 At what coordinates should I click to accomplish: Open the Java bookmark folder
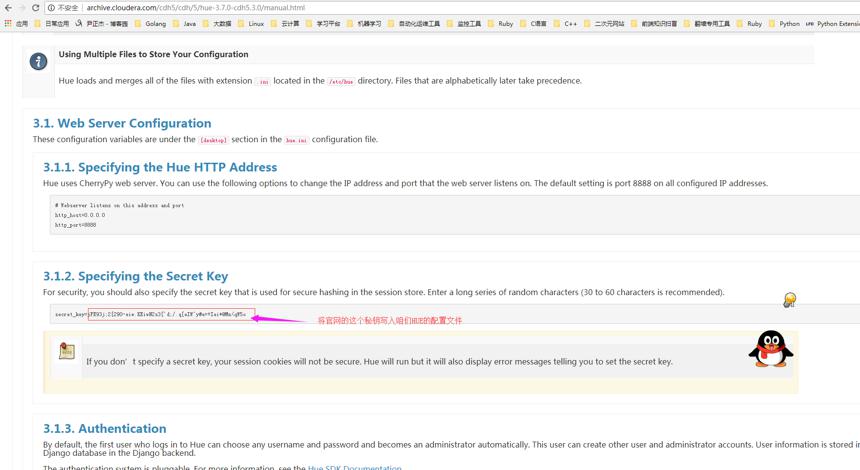click(x=184, y=24)
